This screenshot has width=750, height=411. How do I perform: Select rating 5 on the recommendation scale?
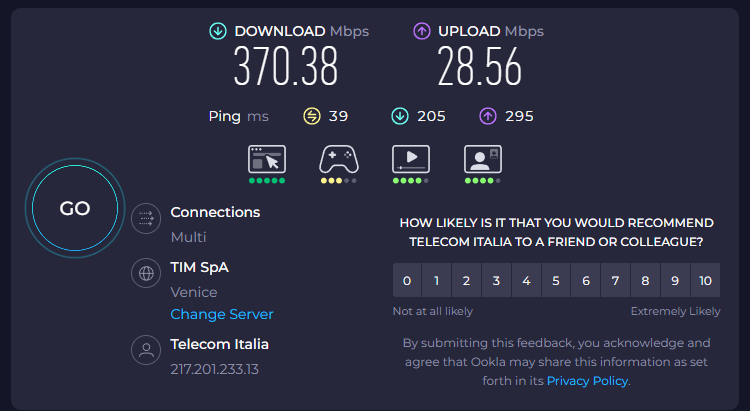(x=556, y=281)
